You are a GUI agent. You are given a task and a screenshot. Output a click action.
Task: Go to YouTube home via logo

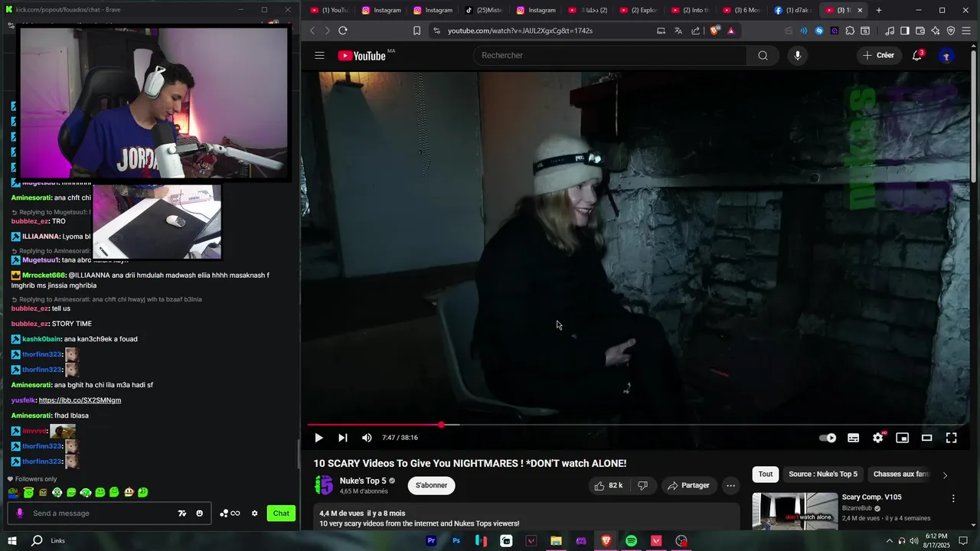[x=361, y=55]
